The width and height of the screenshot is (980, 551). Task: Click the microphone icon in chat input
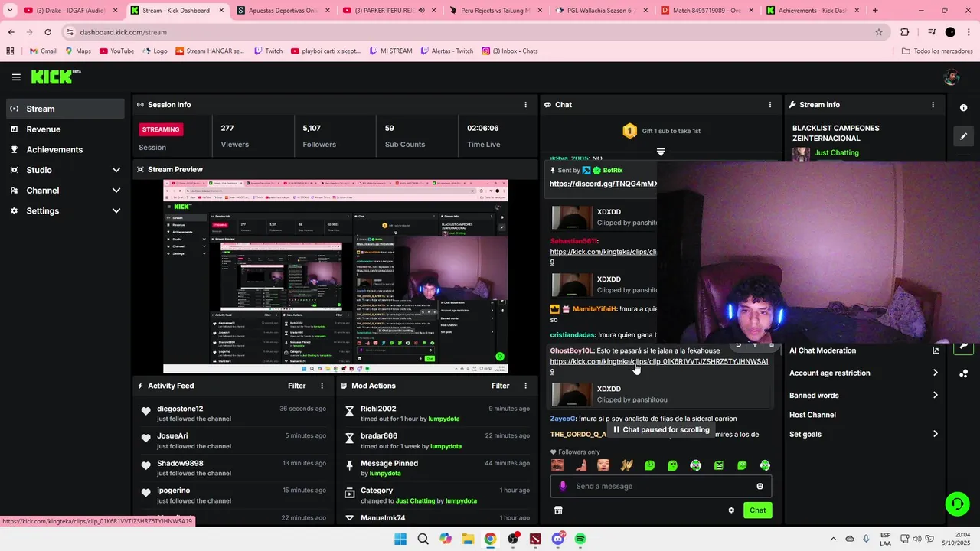point(563,486)
